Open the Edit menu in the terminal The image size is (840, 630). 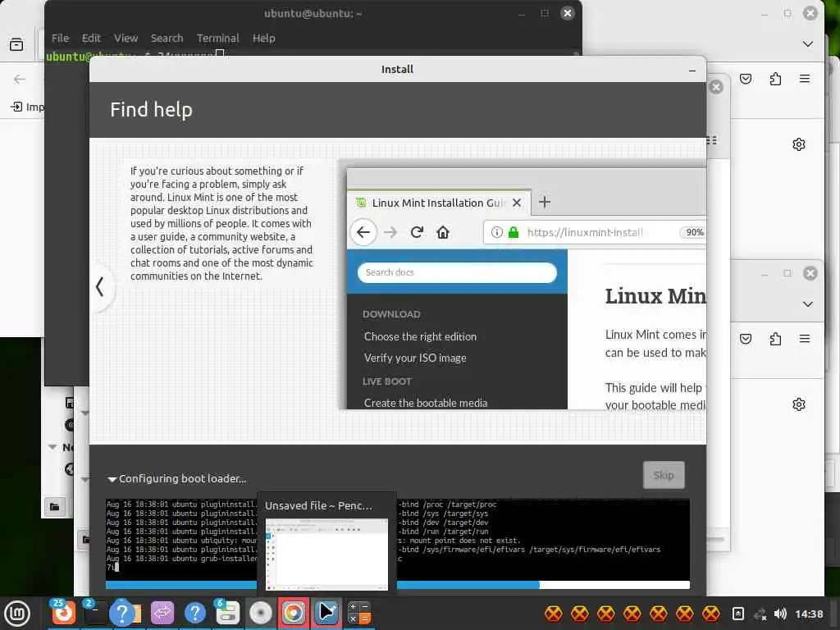[x=91, y=38]
